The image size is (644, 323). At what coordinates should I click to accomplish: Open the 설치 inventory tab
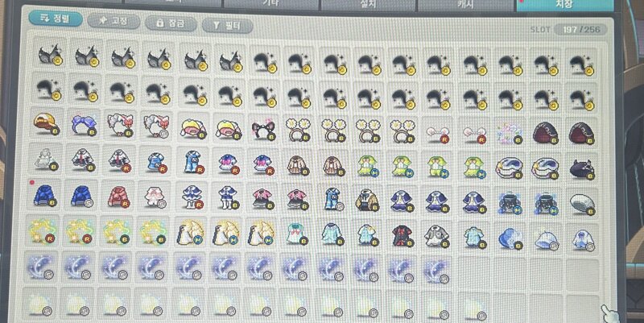pos(368,5)
